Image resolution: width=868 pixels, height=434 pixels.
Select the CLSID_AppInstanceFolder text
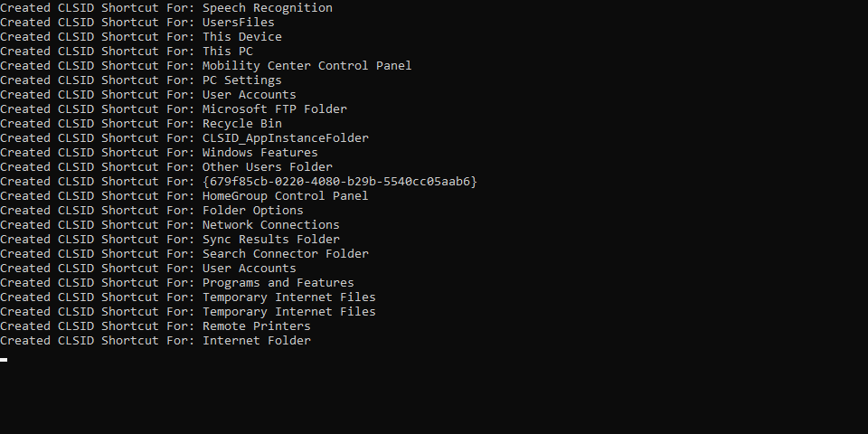tap(285, 137)
